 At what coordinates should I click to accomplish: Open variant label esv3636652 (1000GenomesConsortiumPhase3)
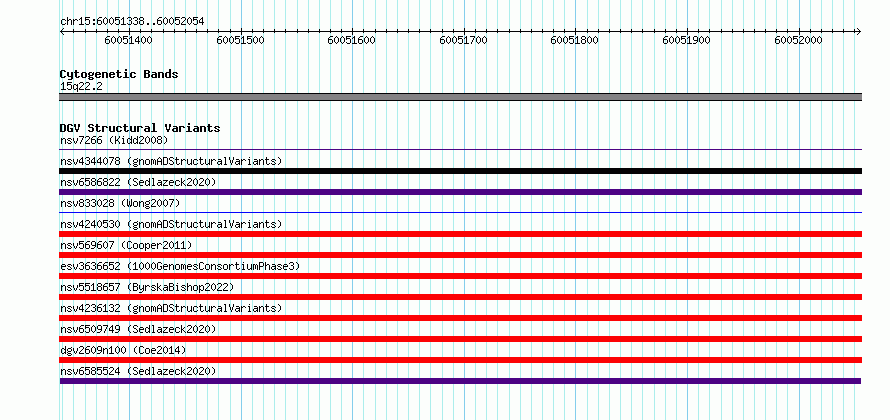pos(180,266)
